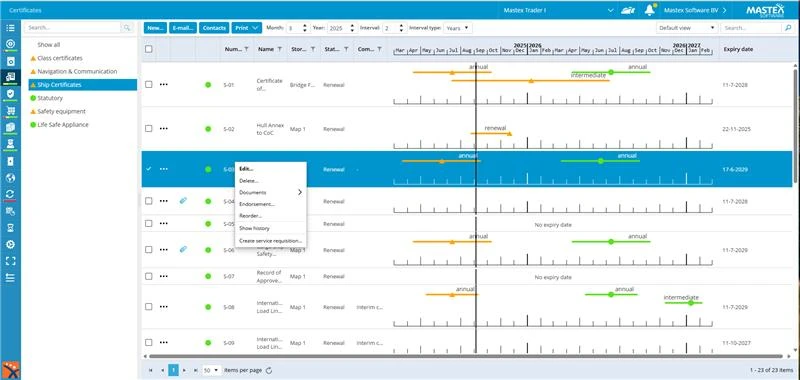
Task: Toggle fullscreen with the corner-brackets icon
Action: point(10,261)
